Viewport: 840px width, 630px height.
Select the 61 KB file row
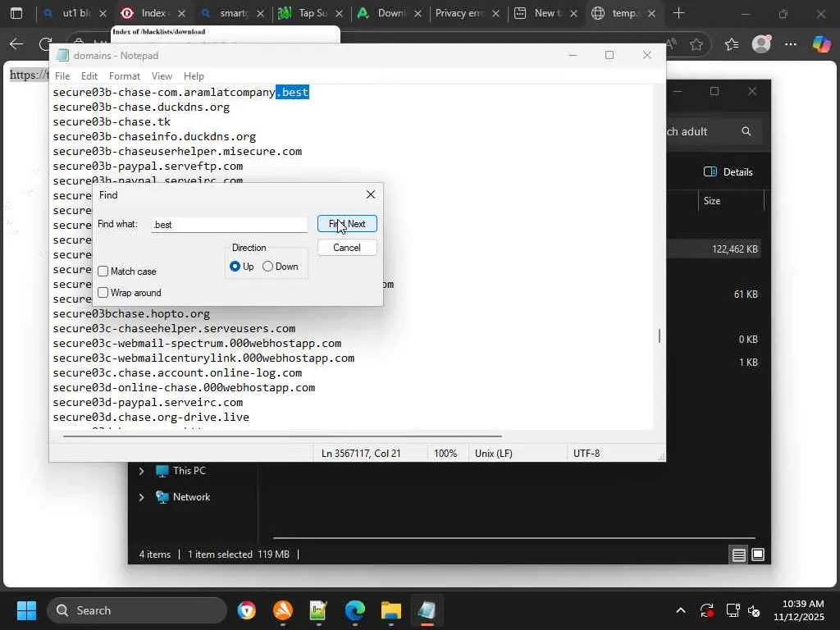(x=714, y=294)
